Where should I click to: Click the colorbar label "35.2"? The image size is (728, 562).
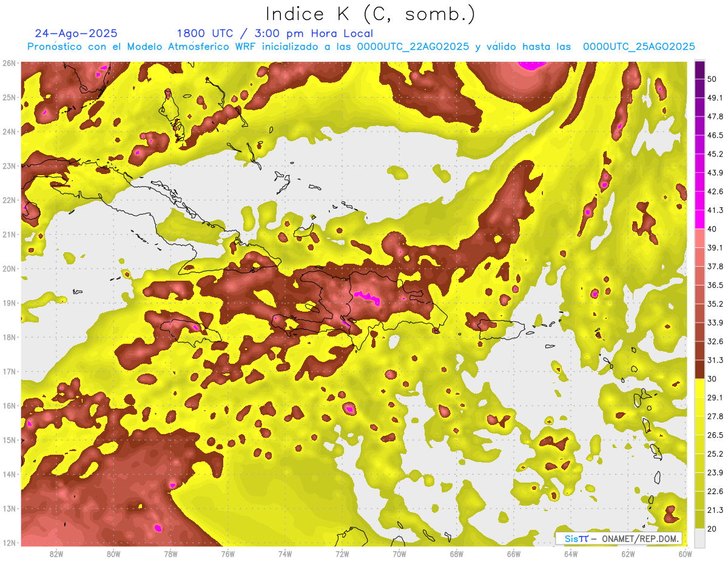click(715, 304)
